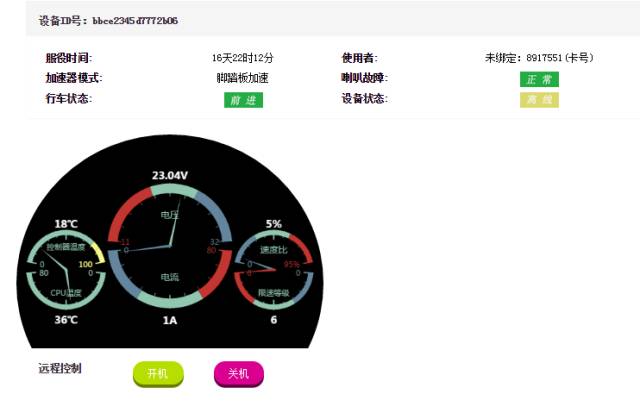
Task: Select the 5% speed ratio value
Action: point(274,224)
